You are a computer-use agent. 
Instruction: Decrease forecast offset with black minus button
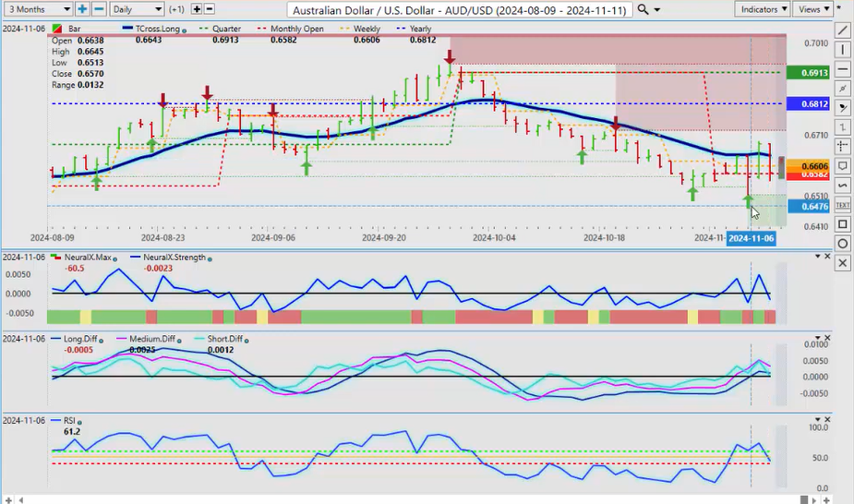click(210, 9)
